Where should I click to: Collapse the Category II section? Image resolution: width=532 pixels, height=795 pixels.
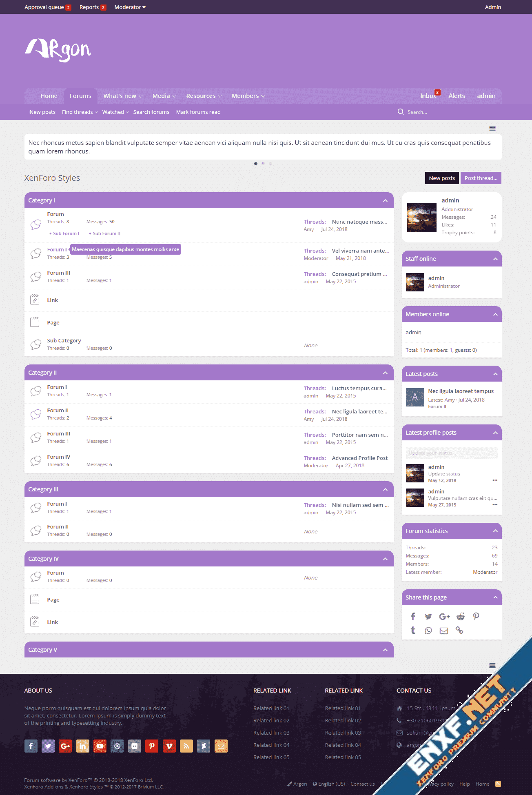[385, 373]
